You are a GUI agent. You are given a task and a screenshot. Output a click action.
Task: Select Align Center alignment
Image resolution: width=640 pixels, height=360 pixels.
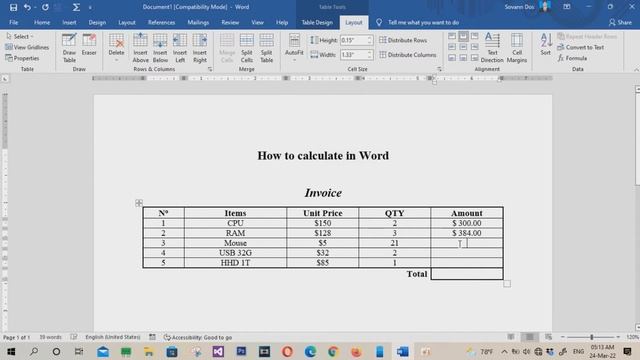point(463,47)
